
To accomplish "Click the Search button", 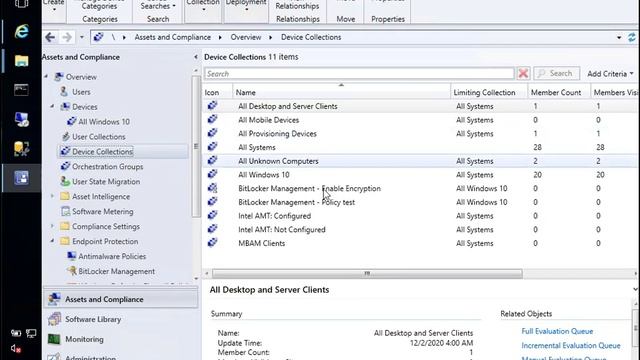I will [557, 73].
